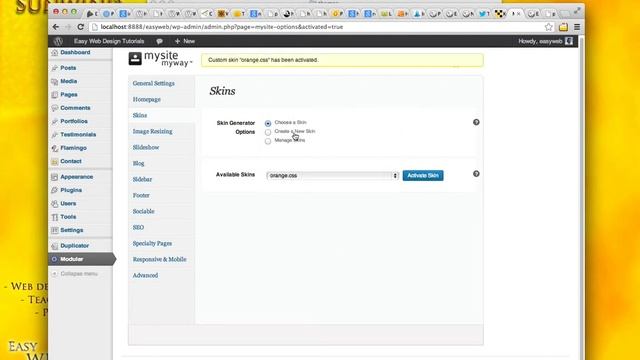Click the Contact envelope icon

coord(55,162)
